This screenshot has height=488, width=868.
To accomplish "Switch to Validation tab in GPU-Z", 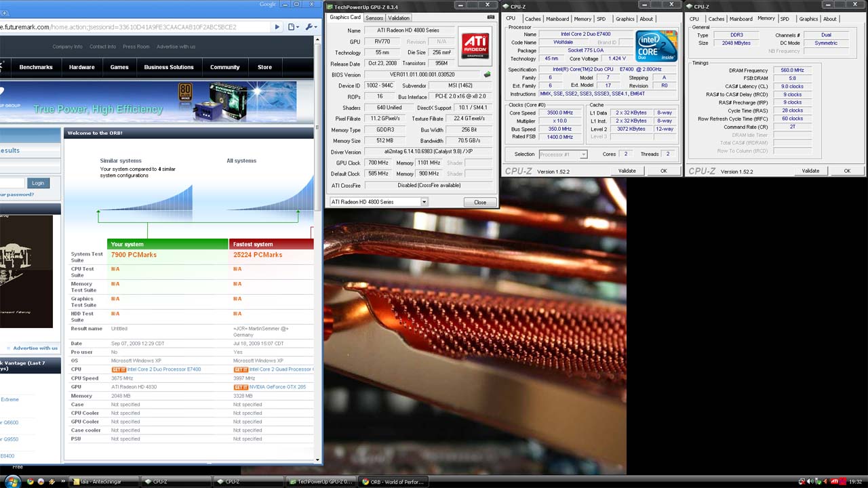I will pos(399,18).
